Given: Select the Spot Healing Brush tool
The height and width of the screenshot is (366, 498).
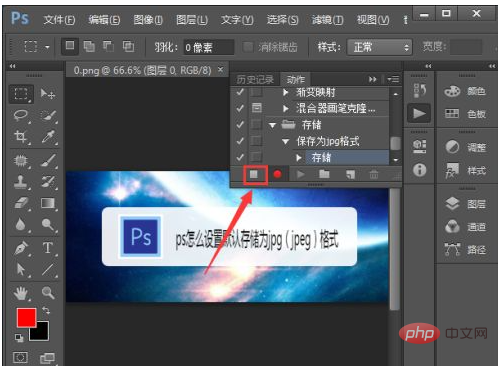Looking at the screenshot, I should [x=21, y=161].
